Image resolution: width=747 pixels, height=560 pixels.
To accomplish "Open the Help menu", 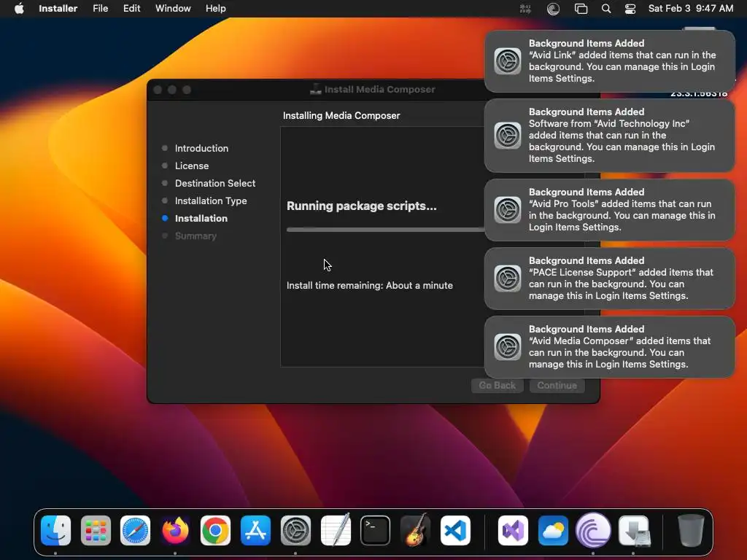I will pos(215,9).
